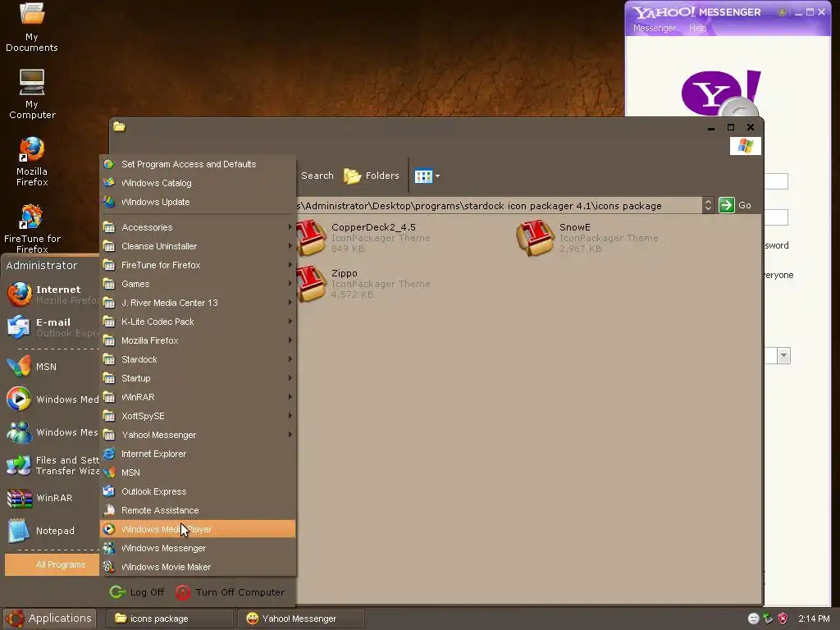Launch Windows Media Player from pinned list
Viewport: 840px width, 630px height.
pyautogui.click(x=52, y=399)
